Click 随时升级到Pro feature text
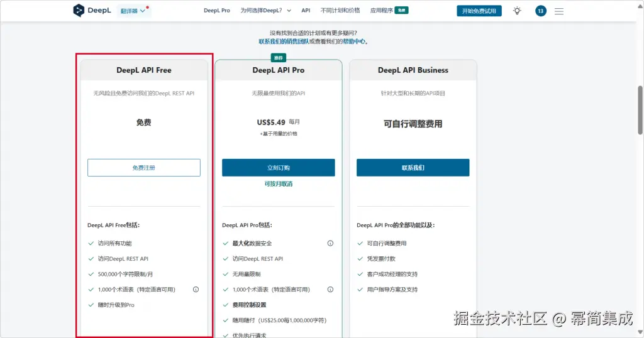The image size is (644, 338). (116, 305)
